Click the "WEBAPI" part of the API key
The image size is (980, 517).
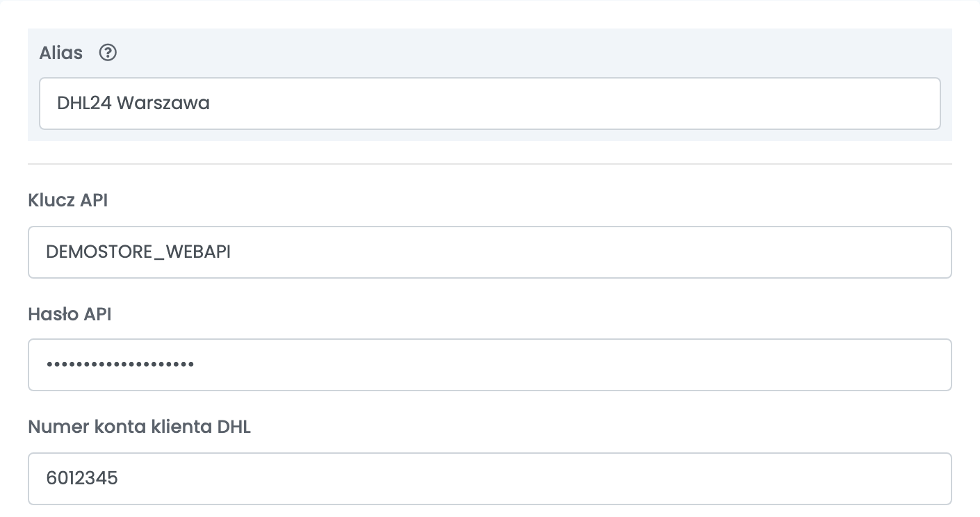coord(197,252)
